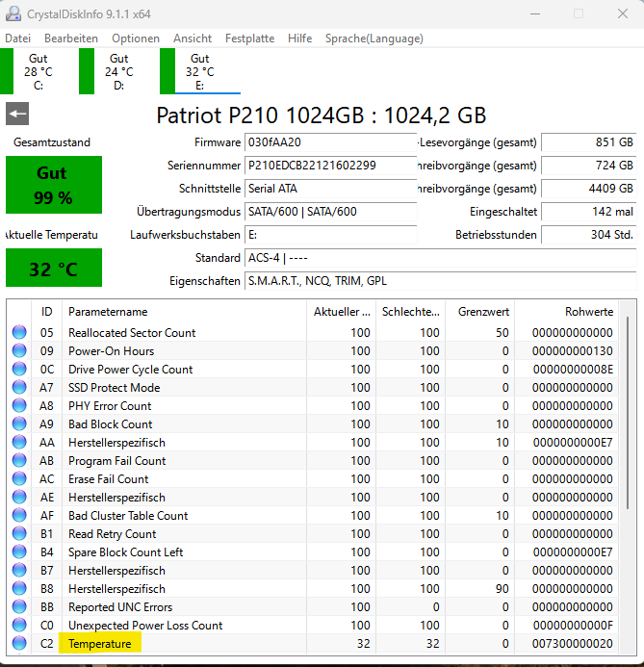
Task: Open the Festplatte menu
Action: pos(249,38)
